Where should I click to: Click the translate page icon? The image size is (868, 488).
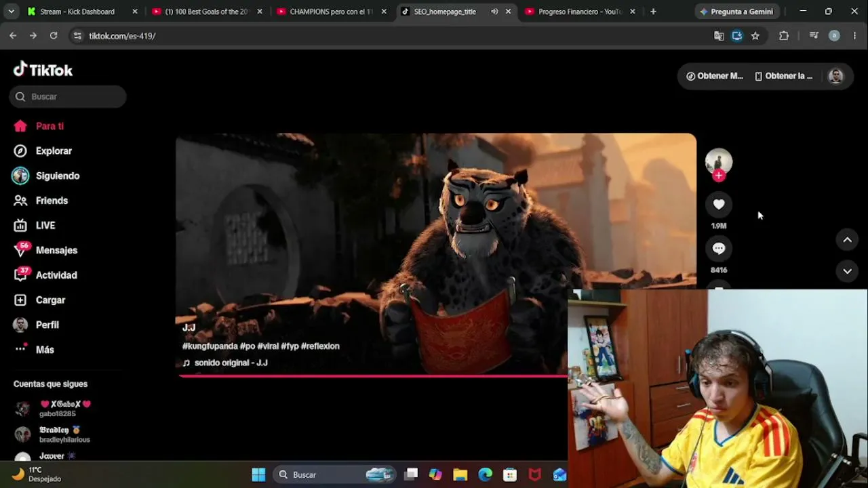click(719, 36)
